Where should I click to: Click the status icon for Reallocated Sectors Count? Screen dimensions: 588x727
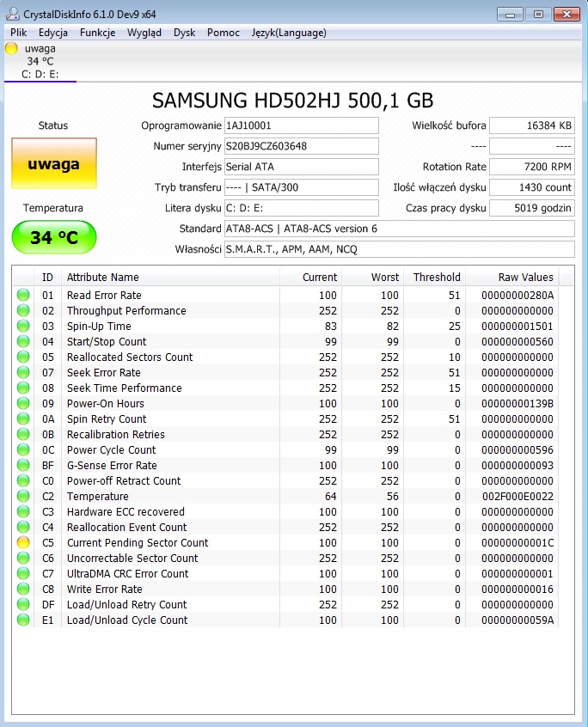(x=23, y=357)
